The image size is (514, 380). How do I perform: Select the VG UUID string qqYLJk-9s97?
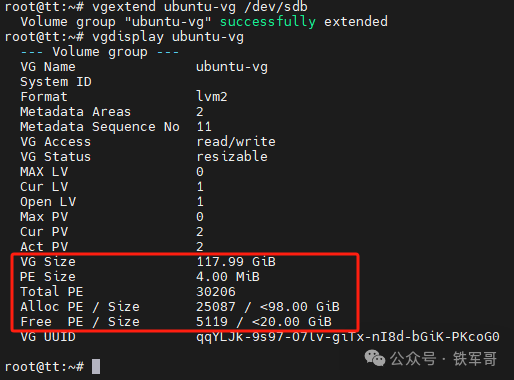(348, 337)
